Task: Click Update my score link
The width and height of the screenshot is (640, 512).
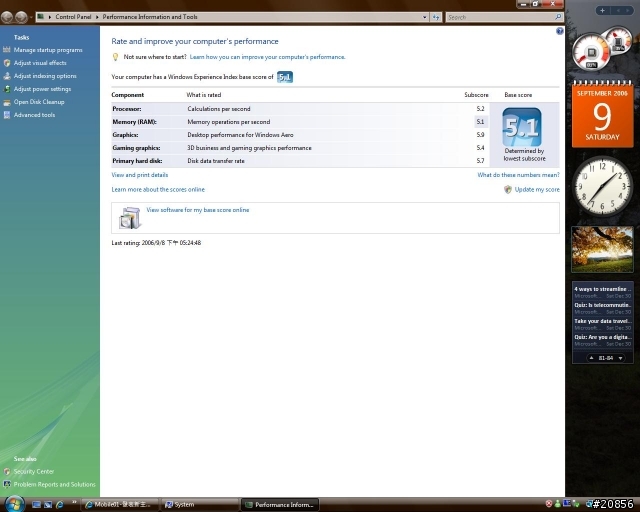Action: point(537,189)
